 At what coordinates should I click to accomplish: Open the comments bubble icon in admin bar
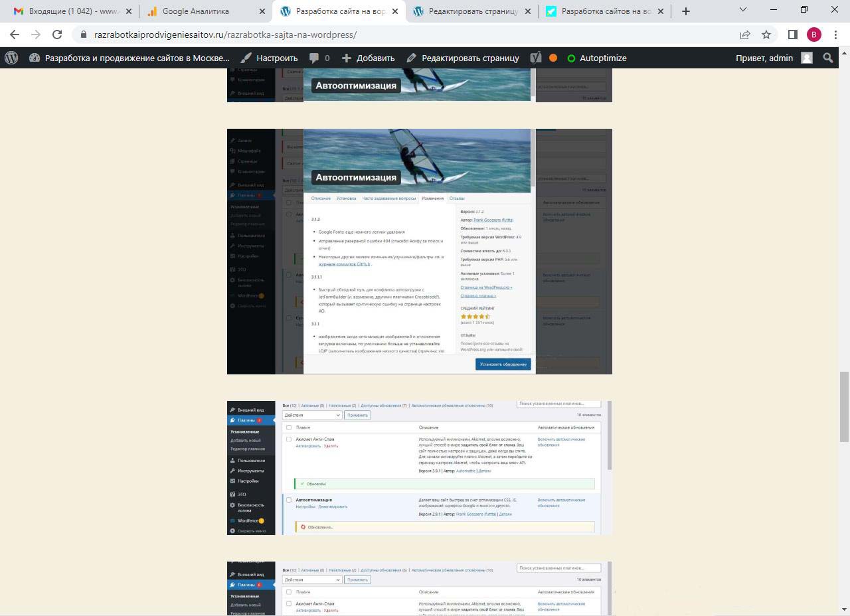coord(319,58)
